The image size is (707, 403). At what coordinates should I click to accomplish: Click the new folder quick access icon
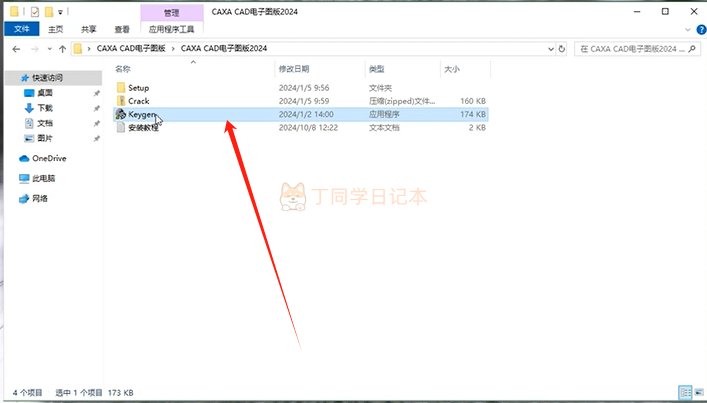coord(49,12)
